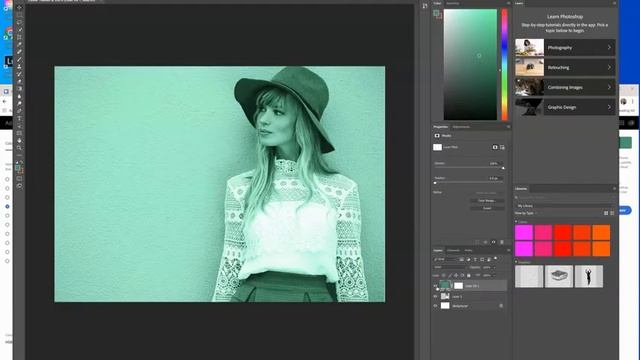Switch to the Channels tab
This screenshot has width=640, height=360.
tap(453, 250)
